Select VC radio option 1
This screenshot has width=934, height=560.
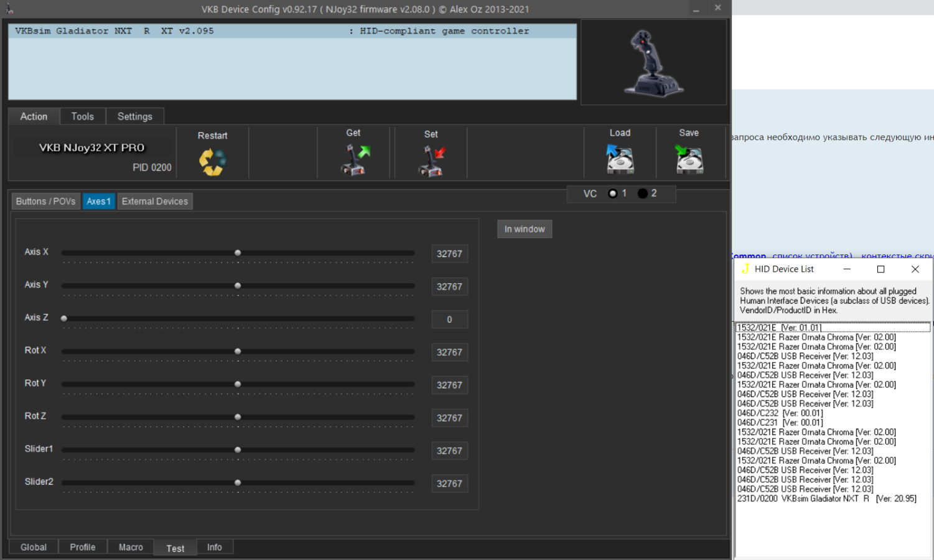click(613, 194)
